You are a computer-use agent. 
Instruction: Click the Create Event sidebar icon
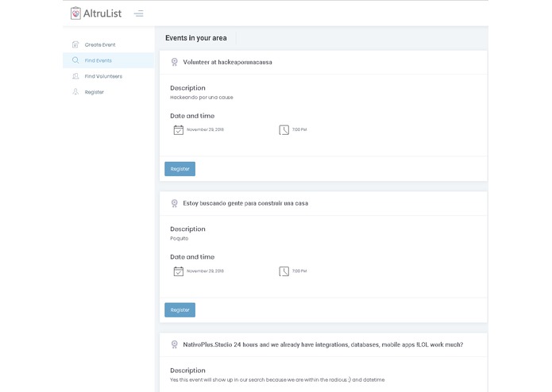pos(75,44)
